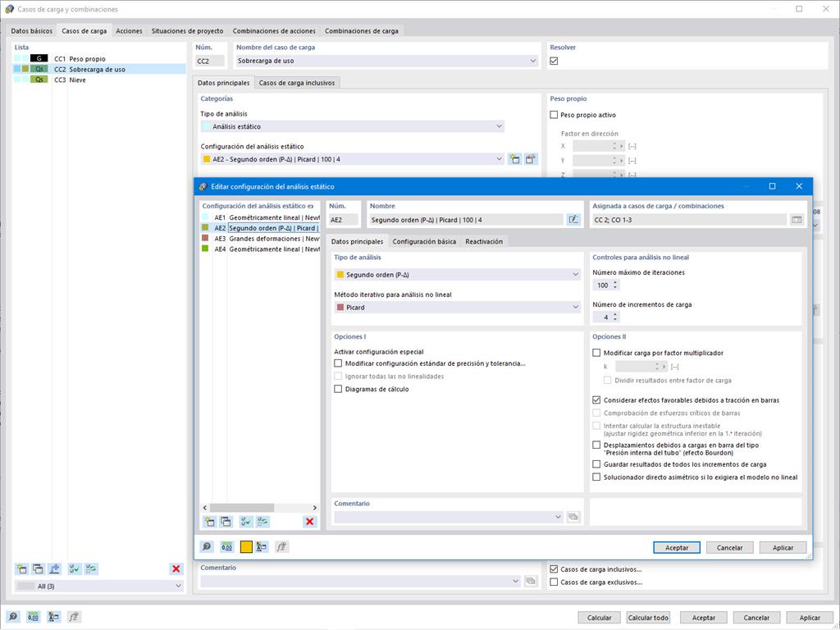Toggle Considerar efectos favorables debidos a tracción
840x630 pixels.
click(x=596, y=400)
